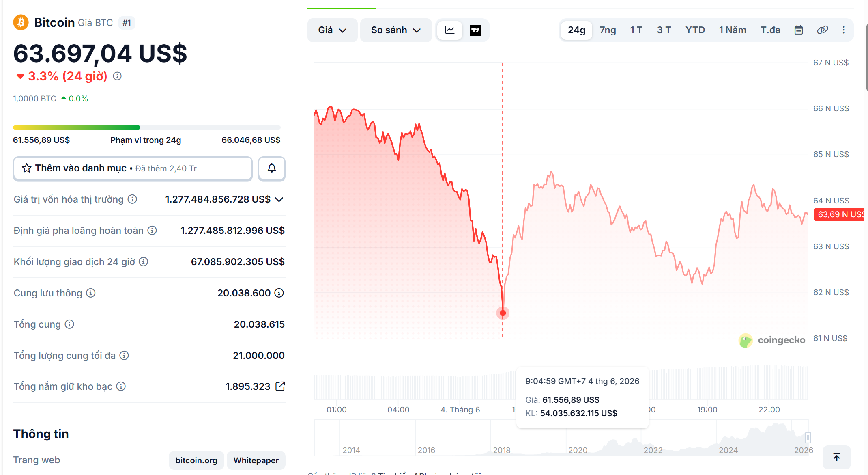This screenshot has width=868, height=475.
Task: Click the price alert bell icon
Action: pos(272,168)
